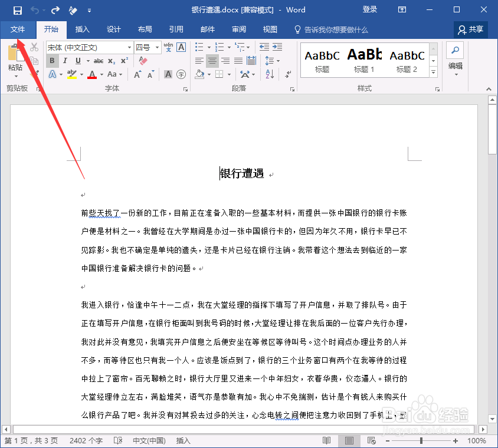Click the Share (共享) button
Screen dimensions: 498x448
(x=470, y=30)
